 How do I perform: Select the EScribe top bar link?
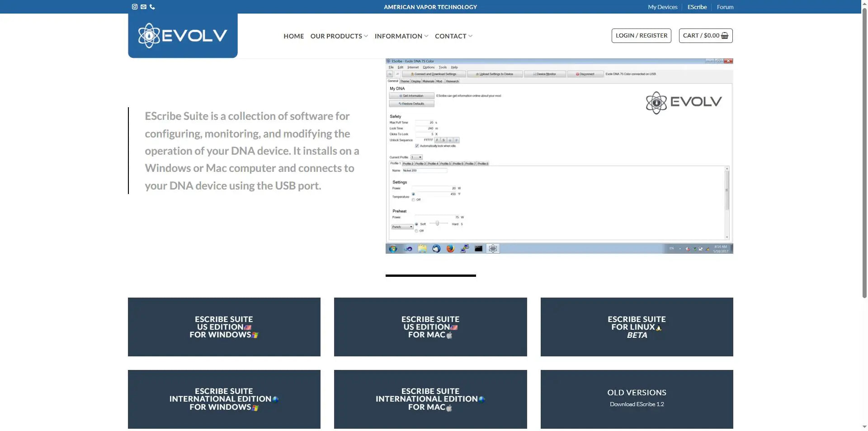coord(697,7)
